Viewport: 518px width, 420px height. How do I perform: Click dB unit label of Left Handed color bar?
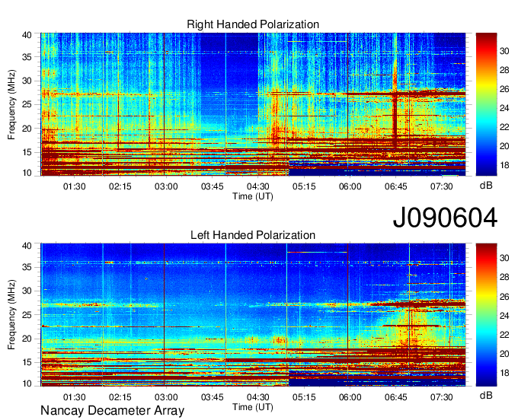click(486, 395)
